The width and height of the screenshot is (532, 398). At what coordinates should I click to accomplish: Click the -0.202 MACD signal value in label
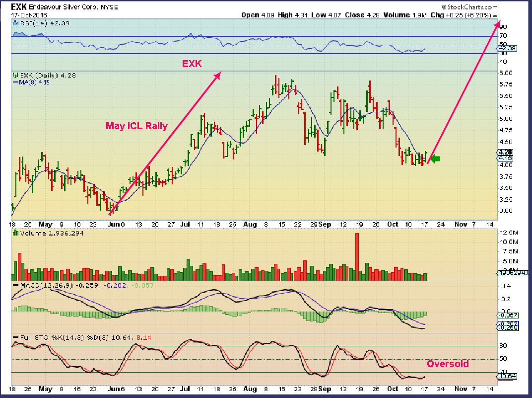115,285
